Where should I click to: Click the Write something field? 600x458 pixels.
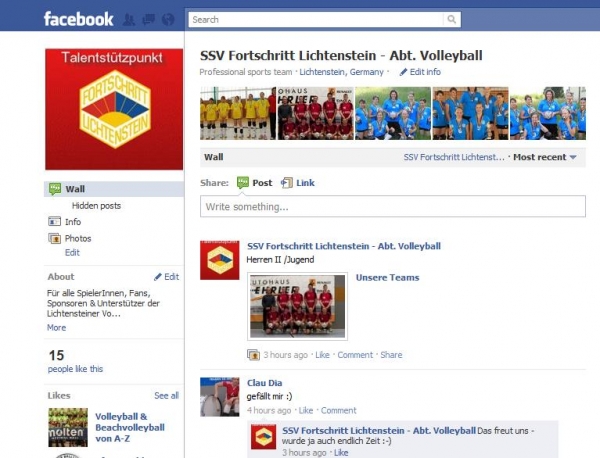(x=393, y=207)
